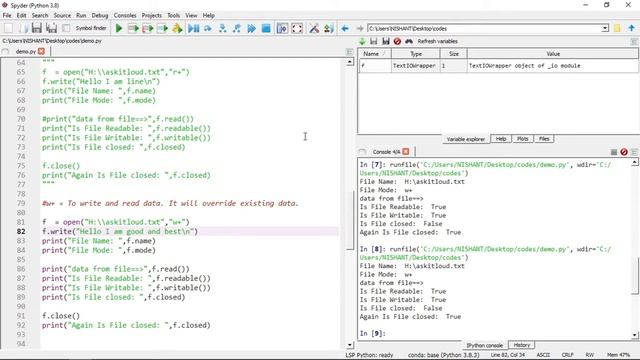This screenshot has width=640, height=360.
Task: Save variable data as icon
Action: pyautogui.click(x=385, y=41)
